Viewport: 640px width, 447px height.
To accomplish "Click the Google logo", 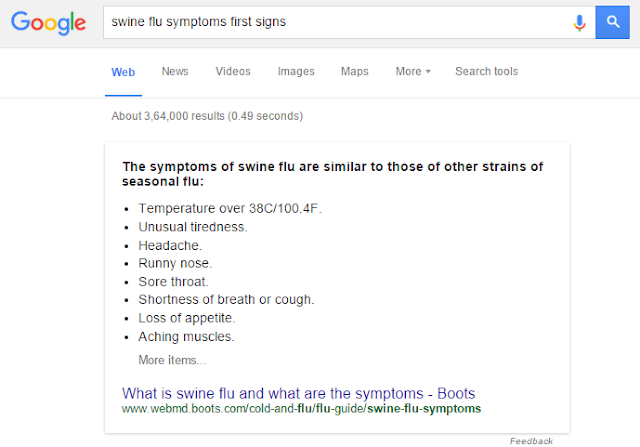I will pyautogui.click(x=48, y=23).
